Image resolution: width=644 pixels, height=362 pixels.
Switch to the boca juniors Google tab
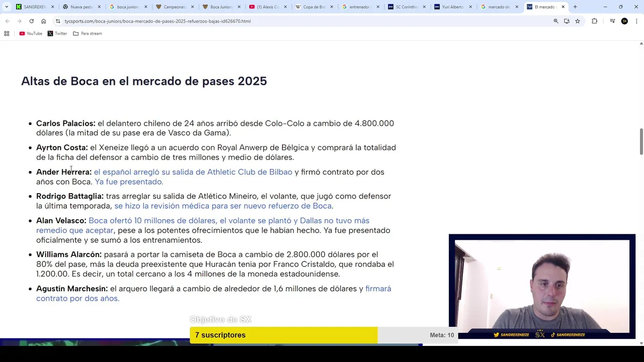pyautogui.click(x=127, y=7)
